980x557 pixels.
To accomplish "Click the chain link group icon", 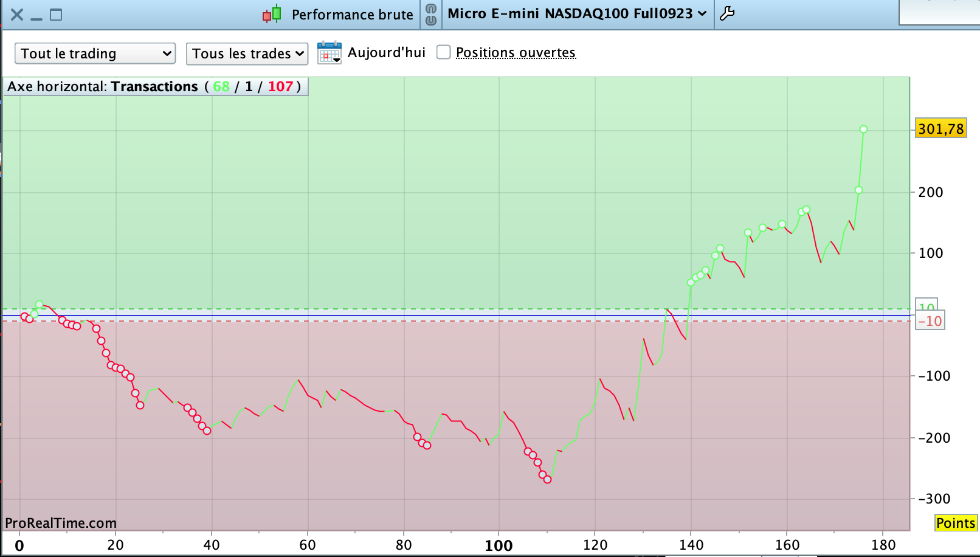I will point(431,15).
